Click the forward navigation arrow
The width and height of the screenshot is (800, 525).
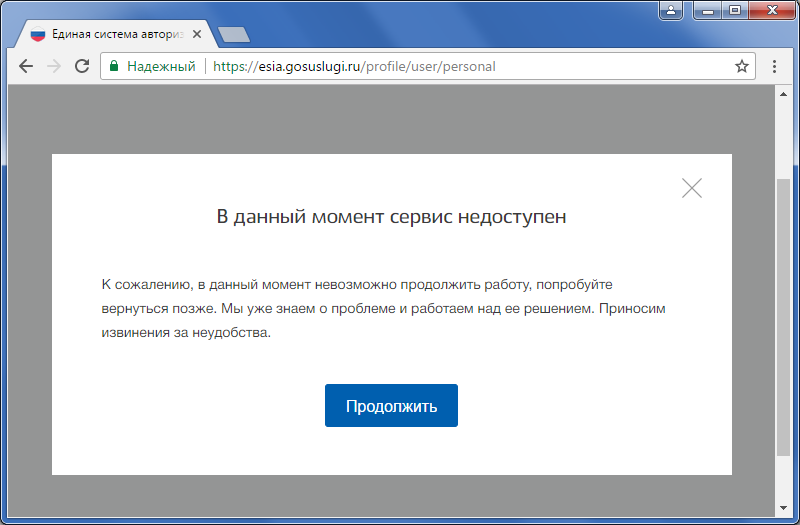pyautogui.click(x=54, y=67)
